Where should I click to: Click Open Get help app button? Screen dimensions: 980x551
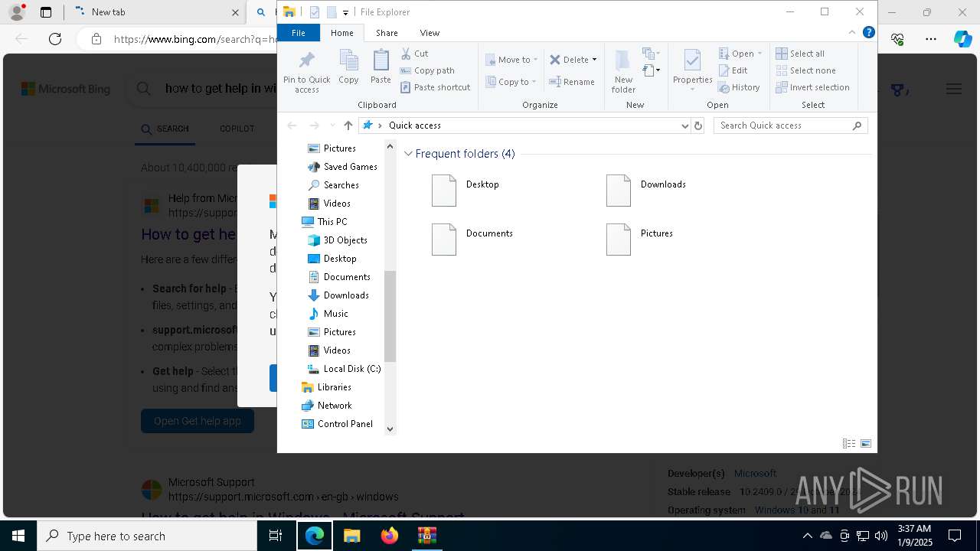(198, 421)
